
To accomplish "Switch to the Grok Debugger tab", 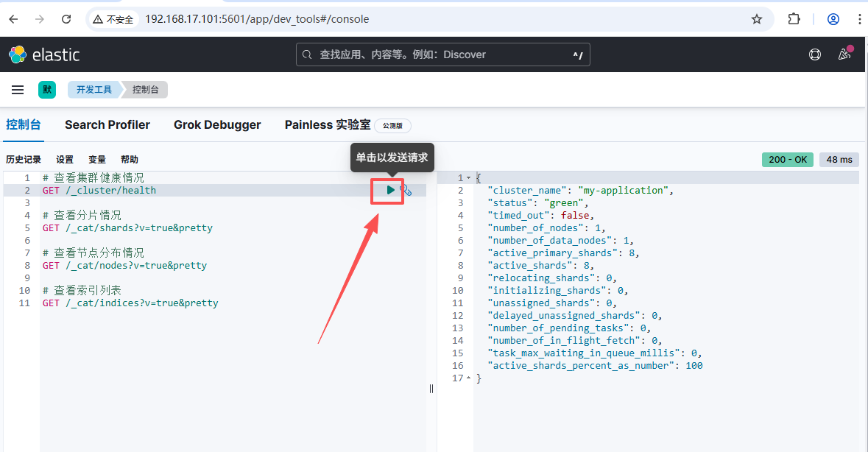I will click(x=217, y=125).
